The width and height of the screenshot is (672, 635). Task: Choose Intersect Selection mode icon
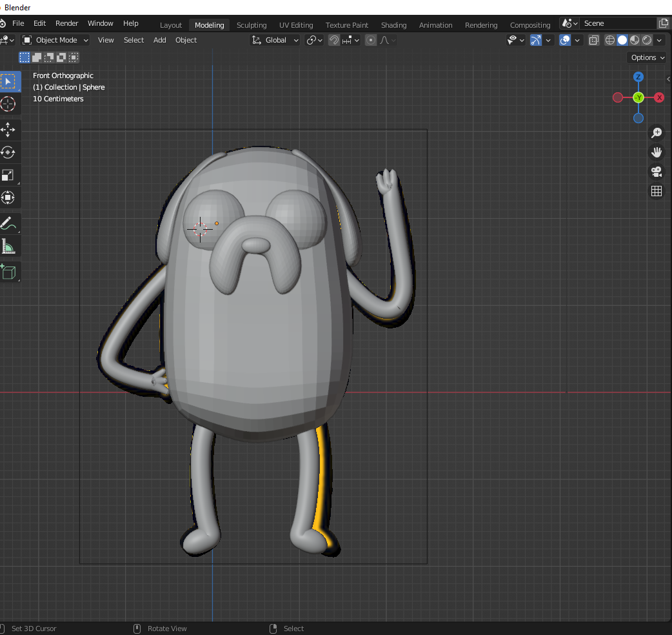[x=74, y=57]
